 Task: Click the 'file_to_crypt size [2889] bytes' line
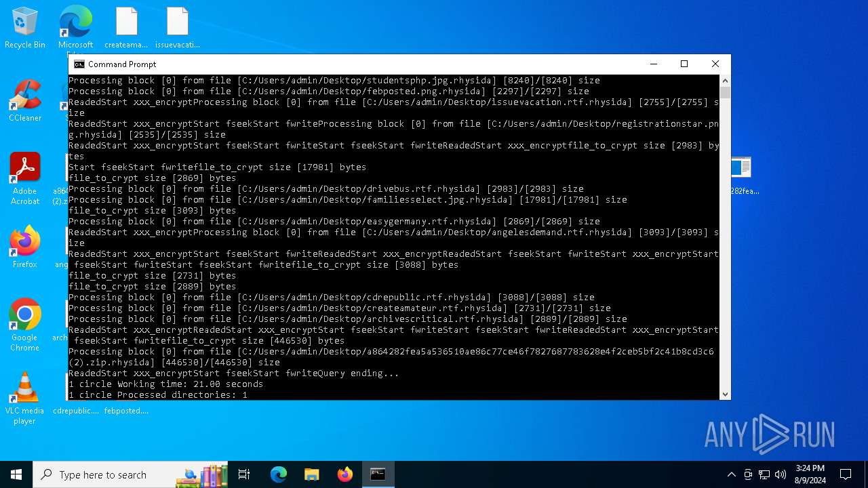[x=153, y=286]
